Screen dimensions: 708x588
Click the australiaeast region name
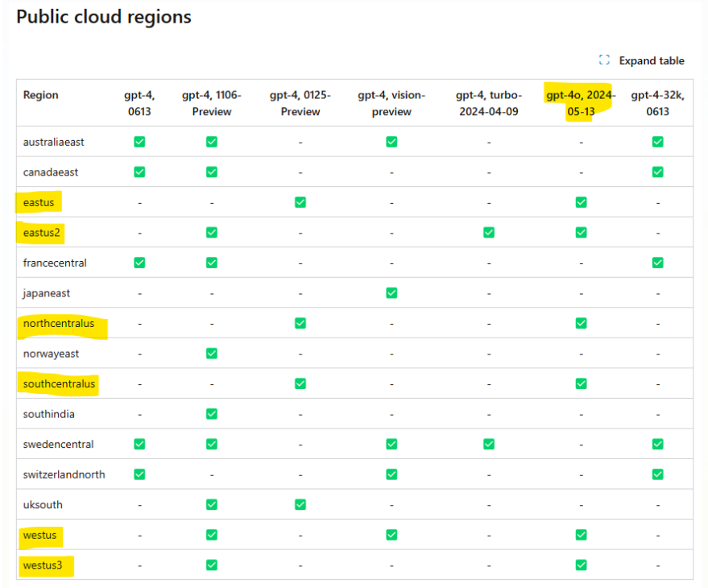coord(54,143)
